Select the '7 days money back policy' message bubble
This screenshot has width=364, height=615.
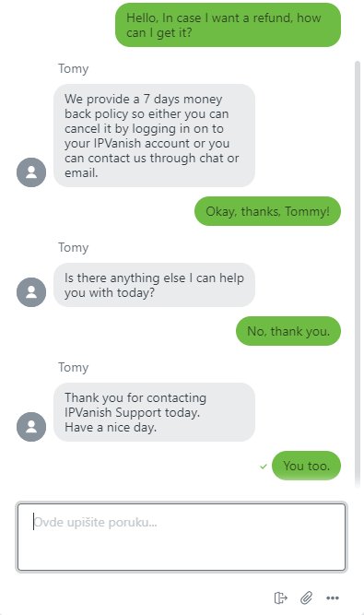(155, 136)
